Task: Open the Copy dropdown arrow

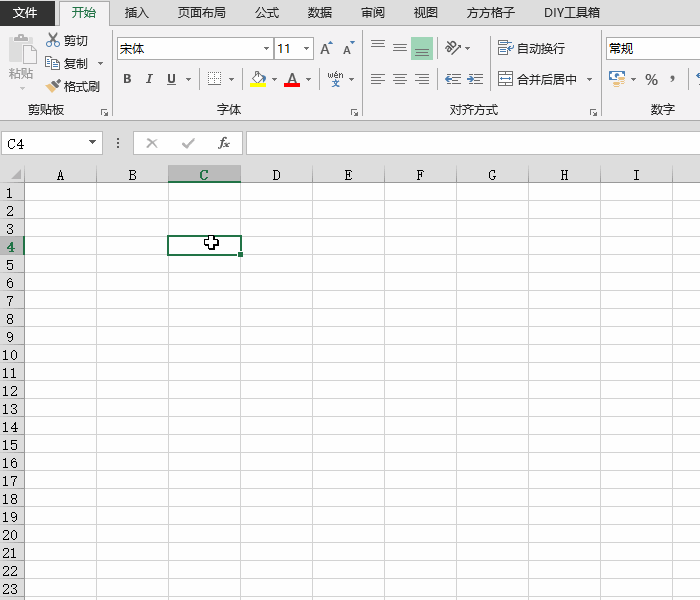Action: pyautogui.click(x=100, y=63)
